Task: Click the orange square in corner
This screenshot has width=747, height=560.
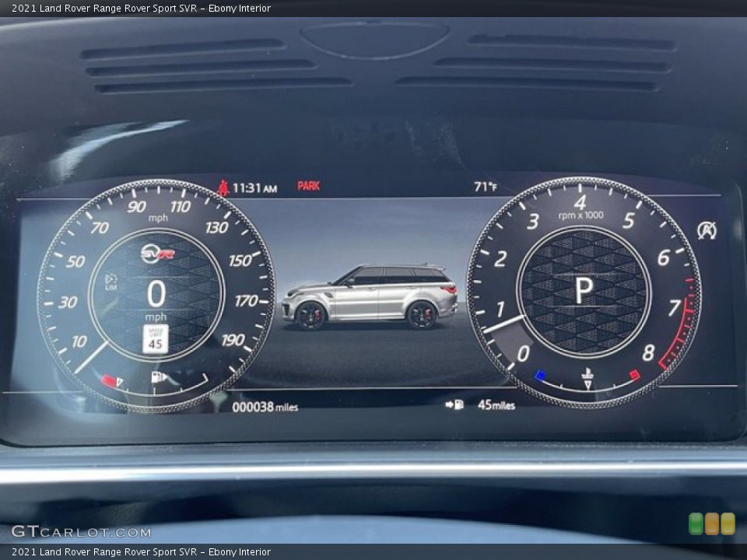Action: tap(712, 523)
